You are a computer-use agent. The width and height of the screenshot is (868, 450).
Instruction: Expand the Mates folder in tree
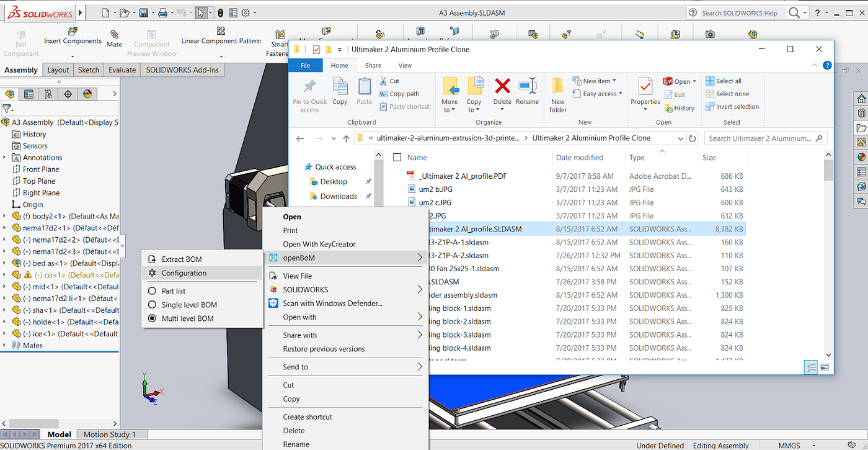pos(5,345)
